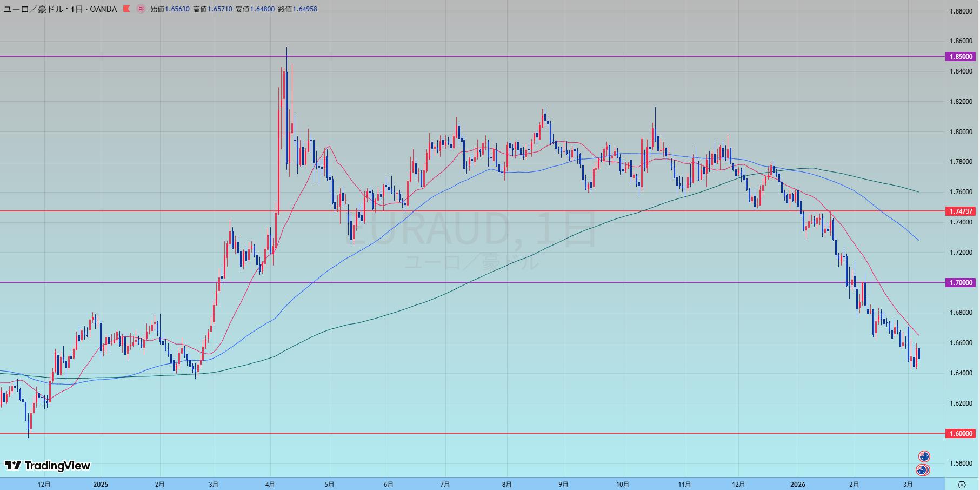
Task: Click the TradingView logo
Action: [48, 466]
